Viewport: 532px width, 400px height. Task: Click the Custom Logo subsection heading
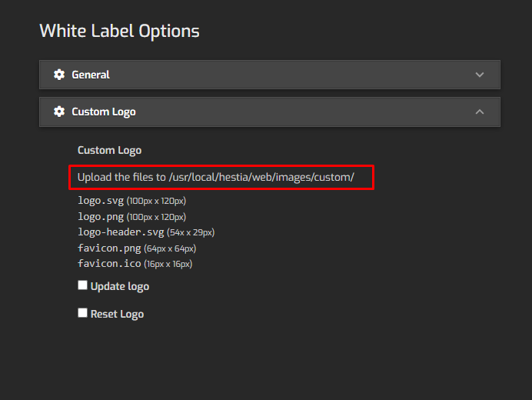[x=110, y=151]
